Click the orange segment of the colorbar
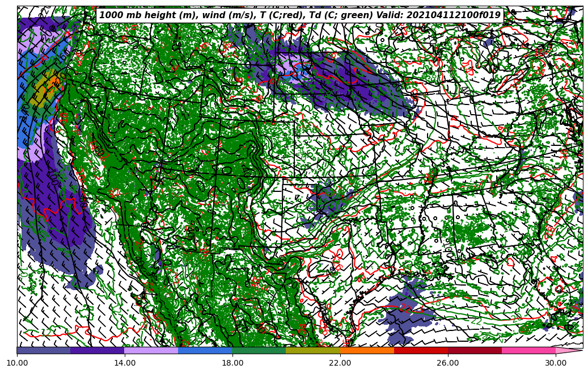This screenshot has width=588, height=373. (367, 351)
